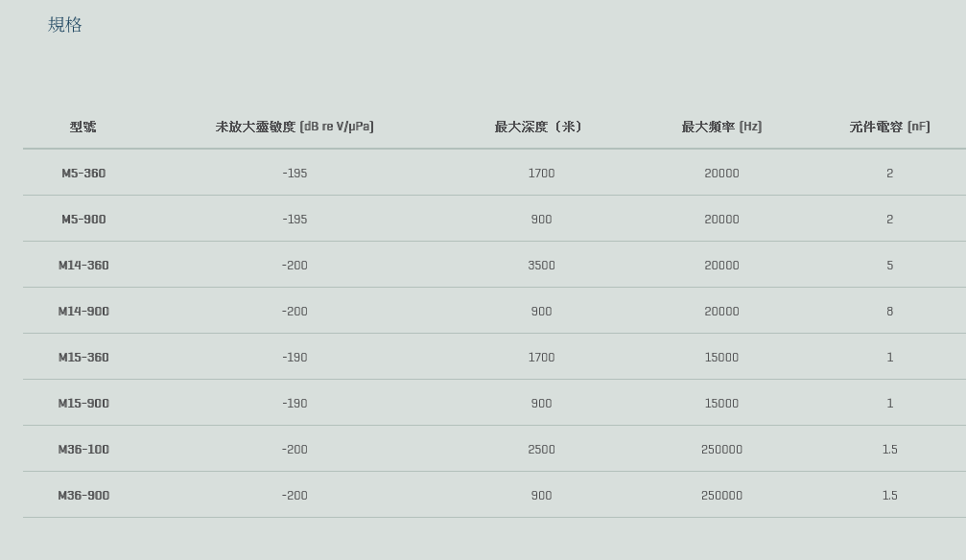Click the 規格 section heading
This screenshot has height=560, width=966.
65,25
